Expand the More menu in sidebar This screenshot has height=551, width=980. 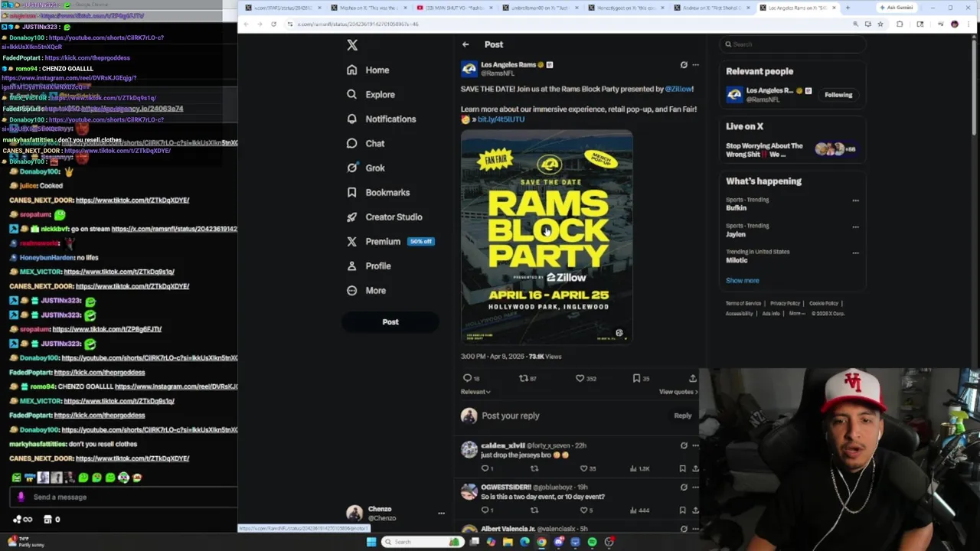point(367,290)
